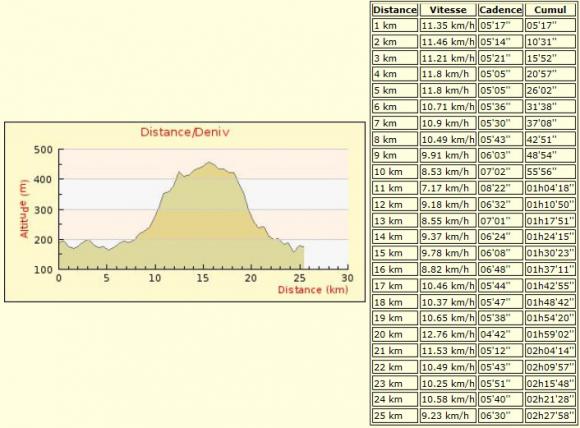The width and height of the screenshot is (580, 428).
Task: Select the 11.35 km/h speed cell
Action: click(448, 26)
